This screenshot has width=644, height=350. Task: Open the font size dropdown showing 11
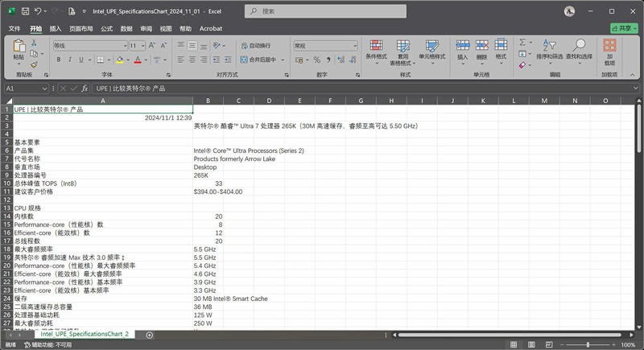click(143, 46)
